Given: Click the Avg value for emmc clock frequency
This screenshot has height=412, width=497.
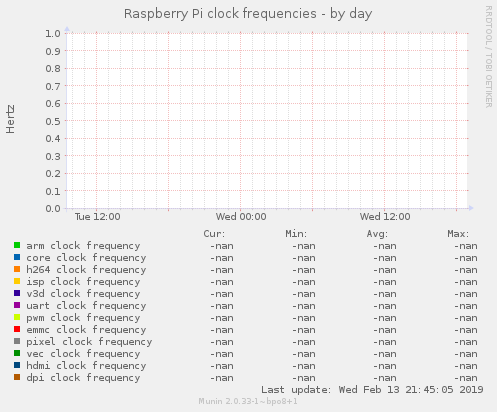Looking at the screenshot, I should [x=385, y=330].
